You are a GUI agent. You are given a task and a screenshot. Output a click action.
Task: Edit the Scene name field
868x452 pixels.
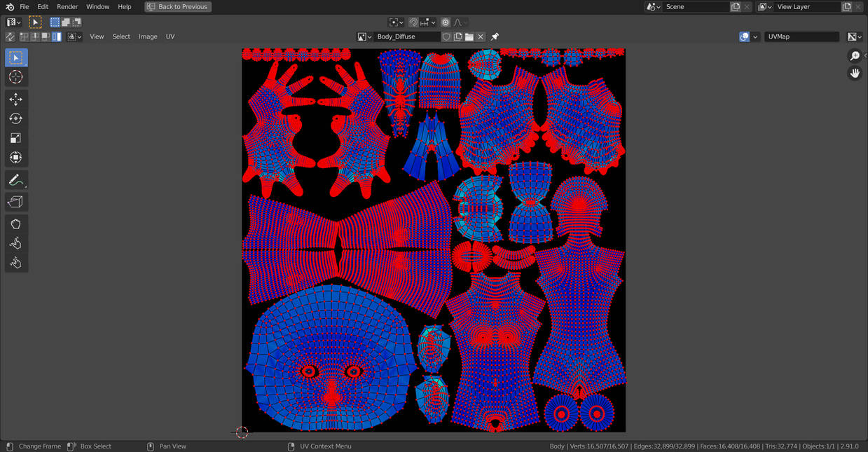pyautogui.click(x=696, y=6)
